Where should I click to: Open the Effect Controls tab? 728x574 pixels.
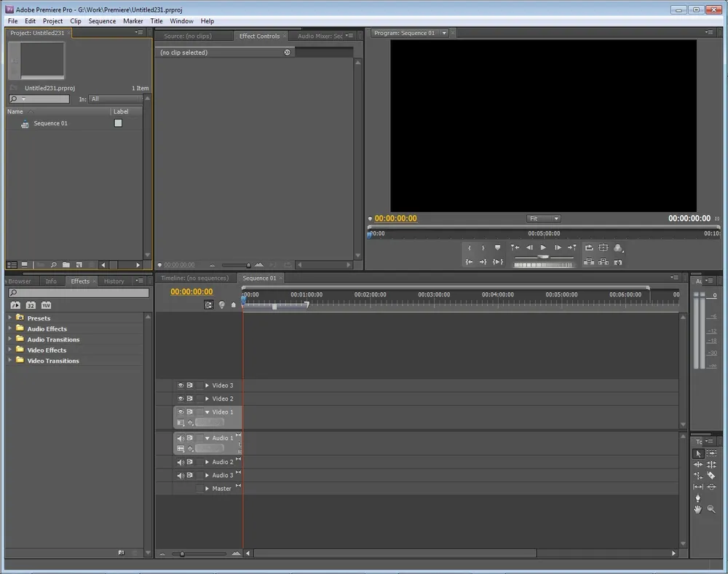click(x=259, y=36)
